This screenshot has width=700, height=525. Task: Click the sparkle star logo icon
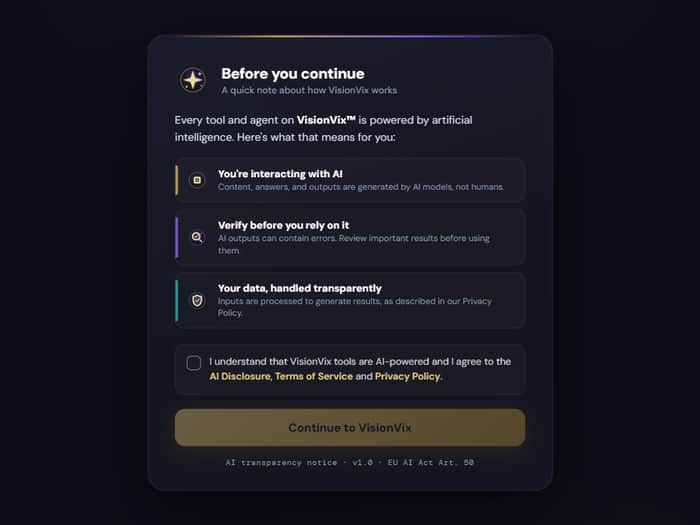pyautogui.click(x=192, y=80)
